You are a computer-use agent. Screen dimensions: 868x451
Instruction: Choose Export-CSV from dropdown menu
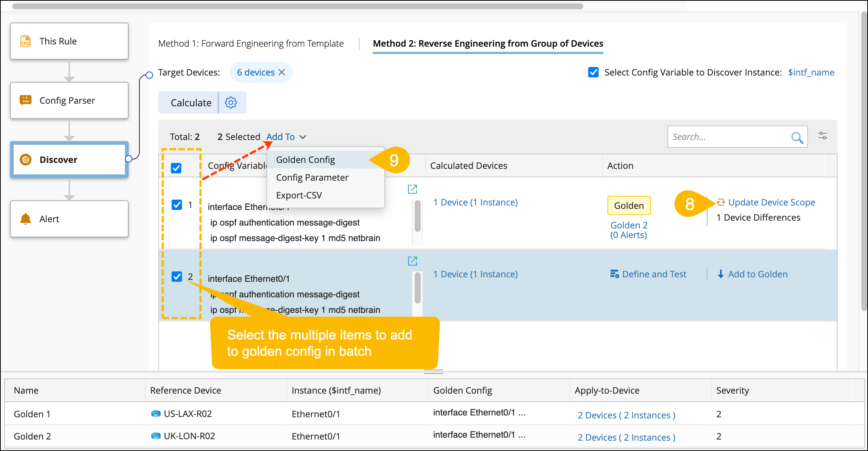pos(299,195)
